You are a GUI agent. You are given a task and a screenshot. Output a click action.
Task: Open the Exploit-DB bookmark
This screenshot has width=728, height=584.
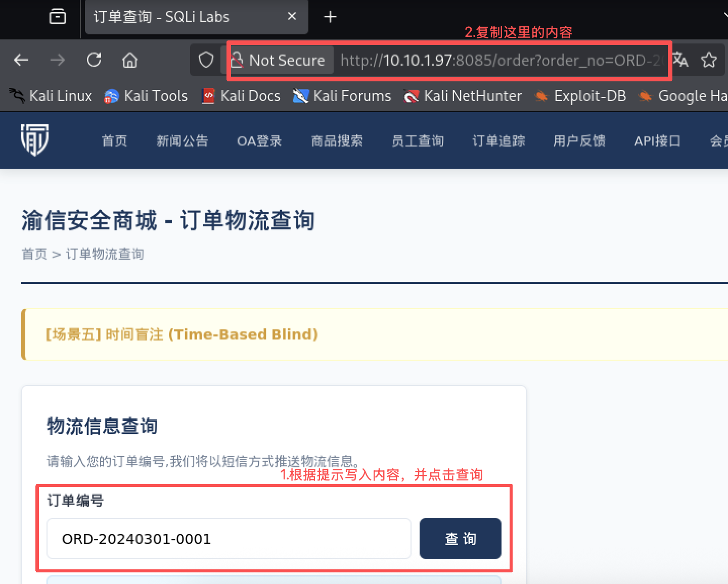click(581, 96)
